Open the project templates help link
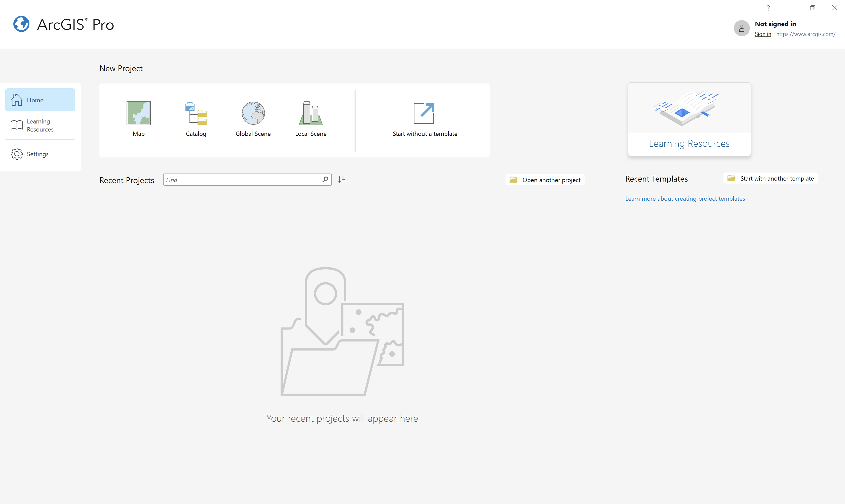845x504 pixels. pyautogui.click(x=685, y=199)
